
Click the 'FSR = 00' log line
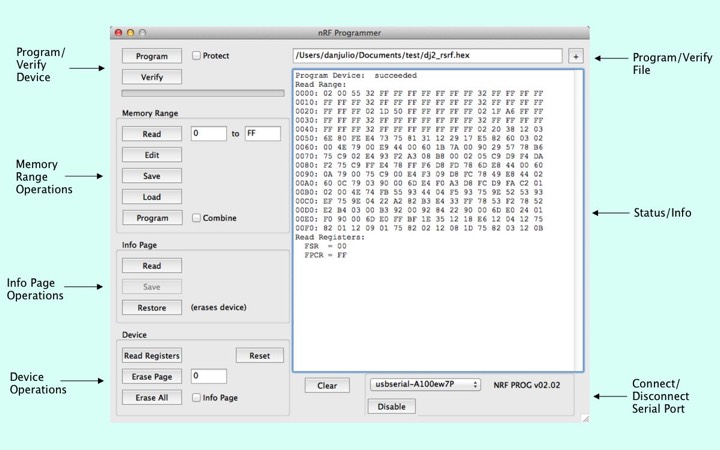(x=326, y=246)
